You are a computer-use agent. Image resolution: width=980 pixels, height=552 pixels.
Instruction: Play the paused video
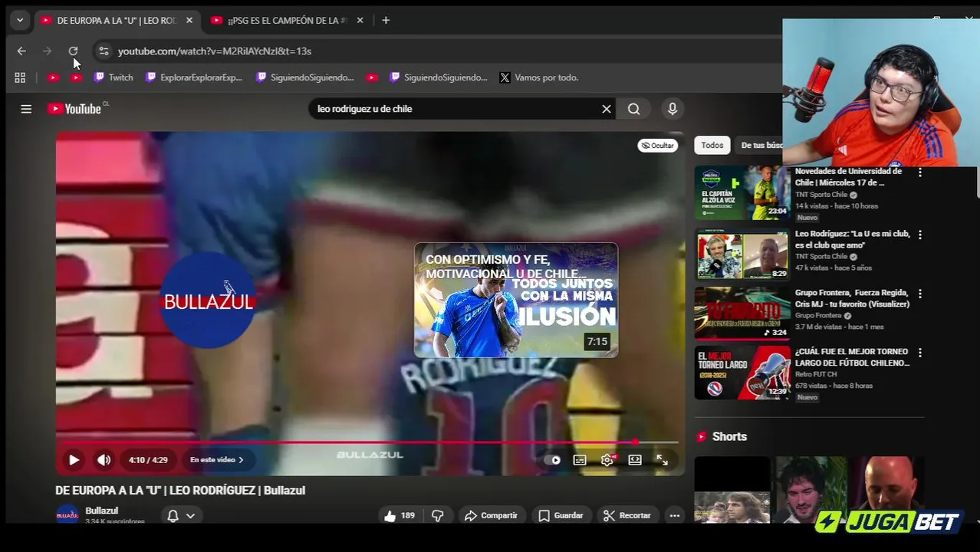click(74, 460)
